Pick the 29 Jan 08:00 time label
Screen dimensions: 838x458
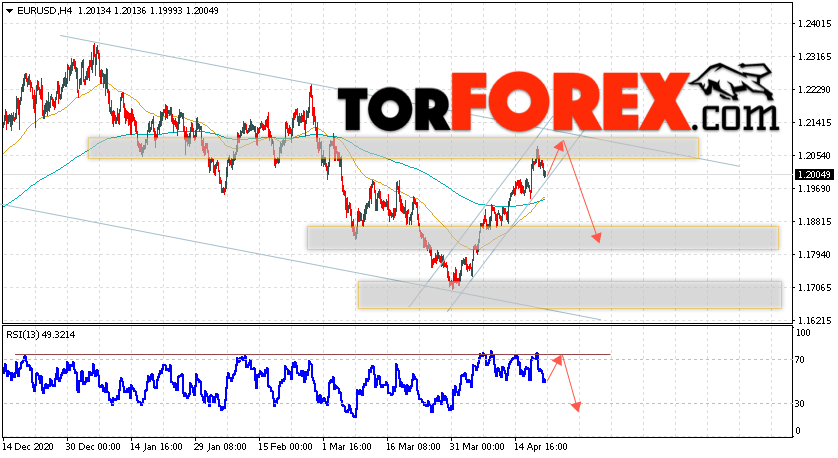point(220,447)
